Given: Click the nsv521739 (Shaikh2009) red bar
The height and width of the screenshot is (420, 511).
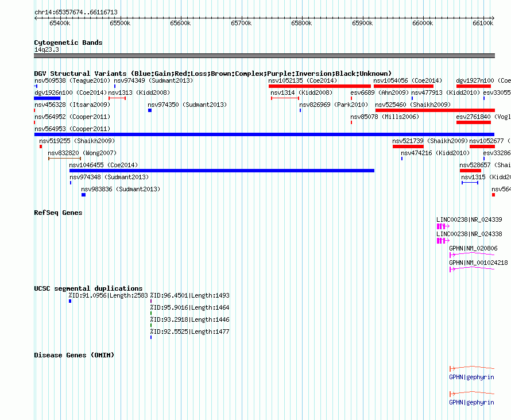Looking at the screenshot, I should pyautogui.click(x=408, y=147).
